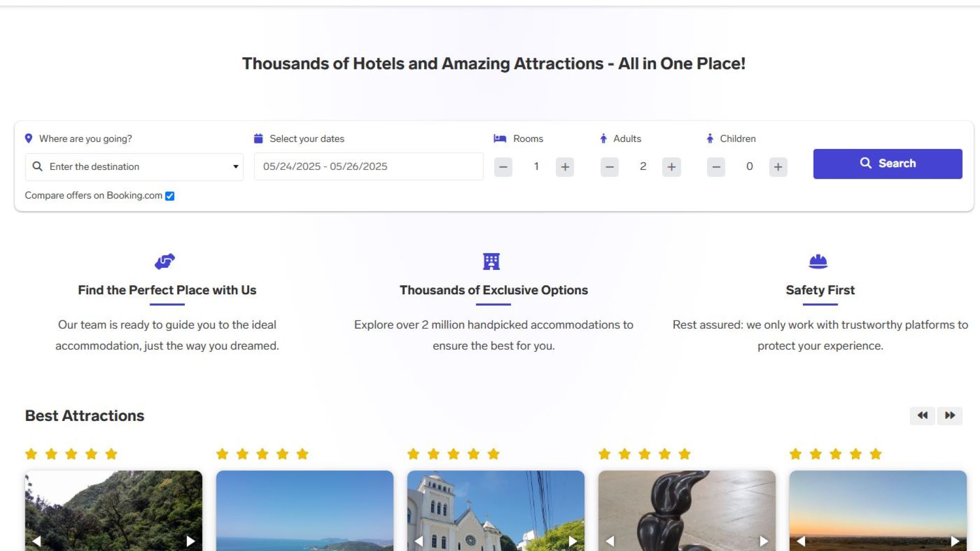Screen dimensions: 980x551
Task: Click the blue Search button
Action: coord(888,164)
